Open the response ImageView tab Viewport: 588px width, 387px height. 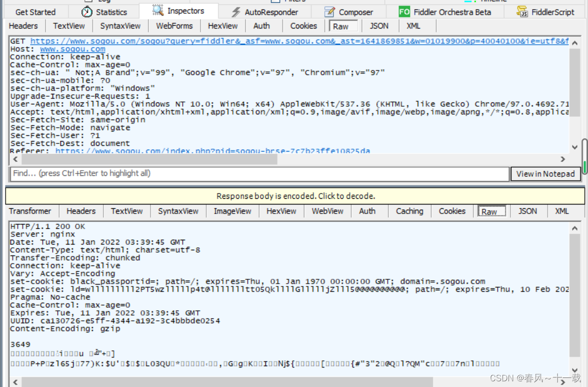(232, 211)
